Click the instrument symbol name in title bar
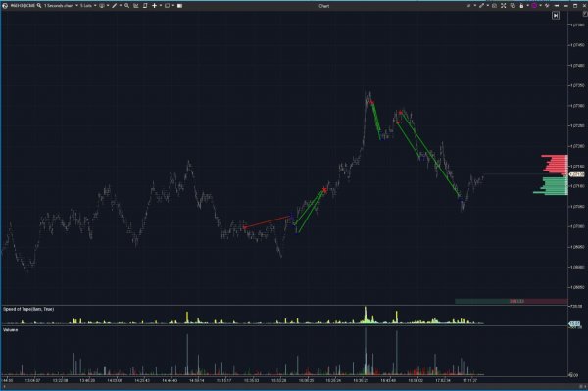The image size is (588, 391). (23, 6)
